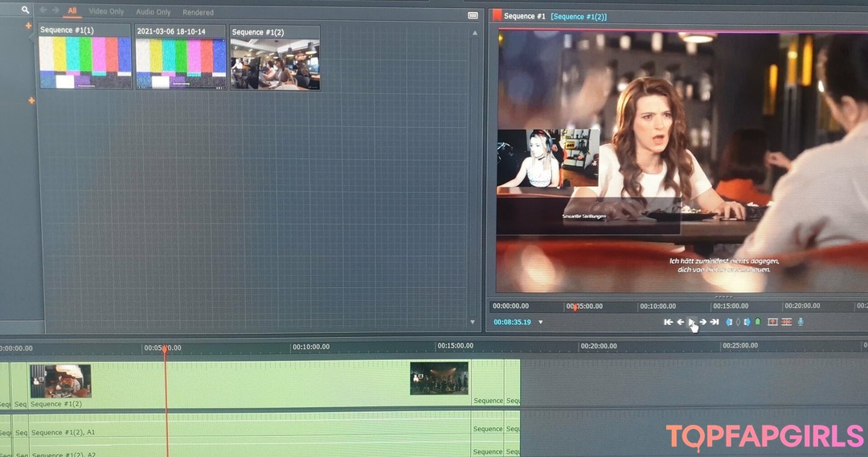Switch to the Video Only tab
The image size is (868, 457).
tap(106, 12)
